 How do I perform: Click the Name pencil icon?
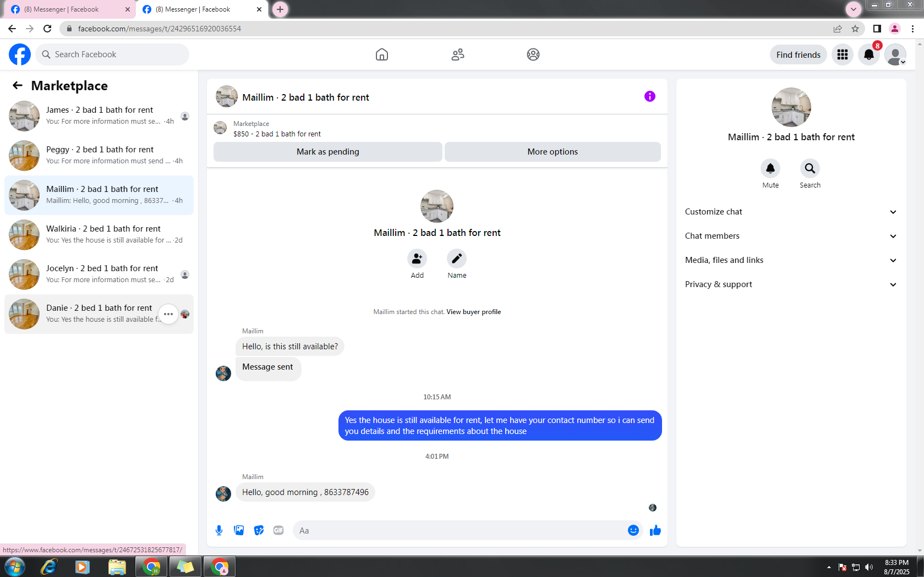pyautogui.click(x=457, y=259)
